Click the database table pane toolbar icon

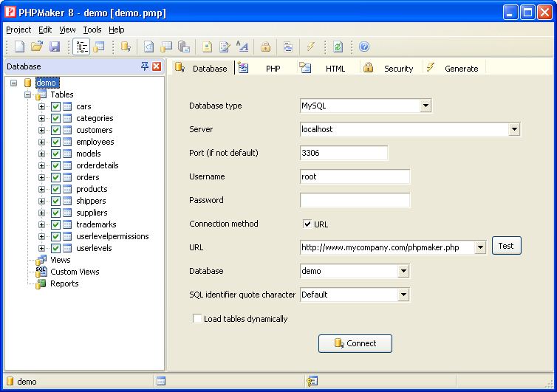(99, 47)
